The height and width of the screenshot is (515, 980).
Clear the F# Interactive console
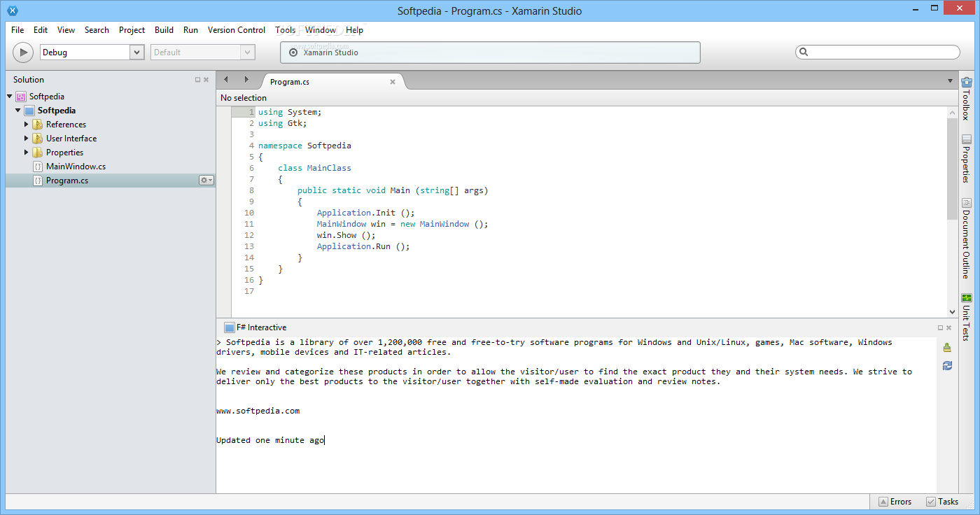click(x=947, y=348)
